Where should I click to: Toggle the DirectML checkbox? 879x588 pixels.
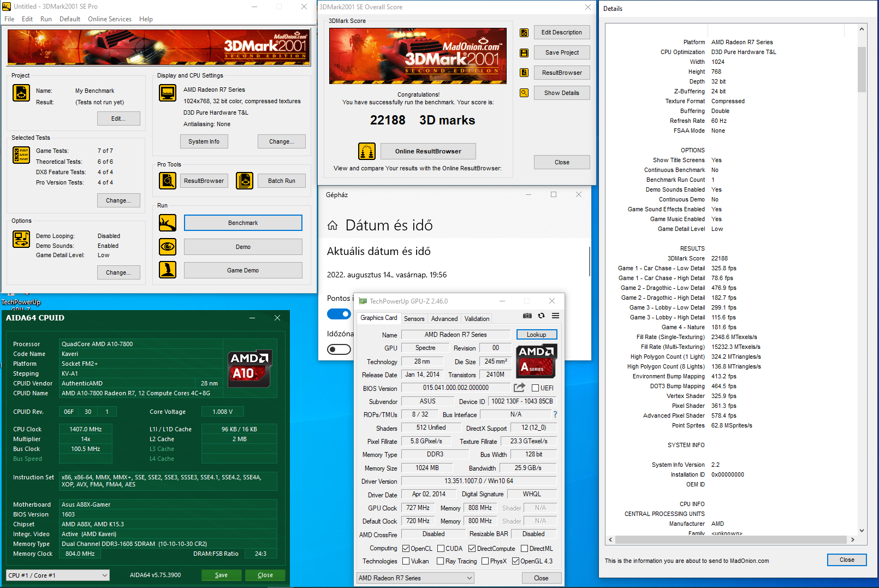[x=524, y=549]
